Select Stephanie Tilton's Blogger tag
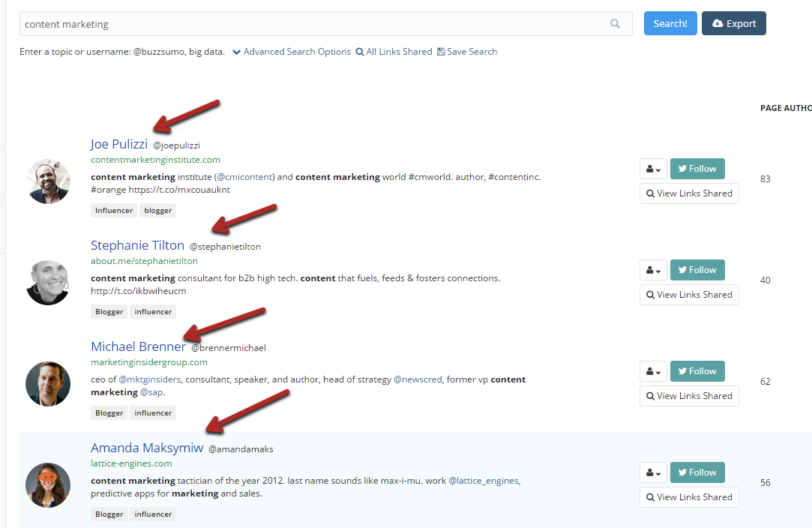 click(109, 311)
